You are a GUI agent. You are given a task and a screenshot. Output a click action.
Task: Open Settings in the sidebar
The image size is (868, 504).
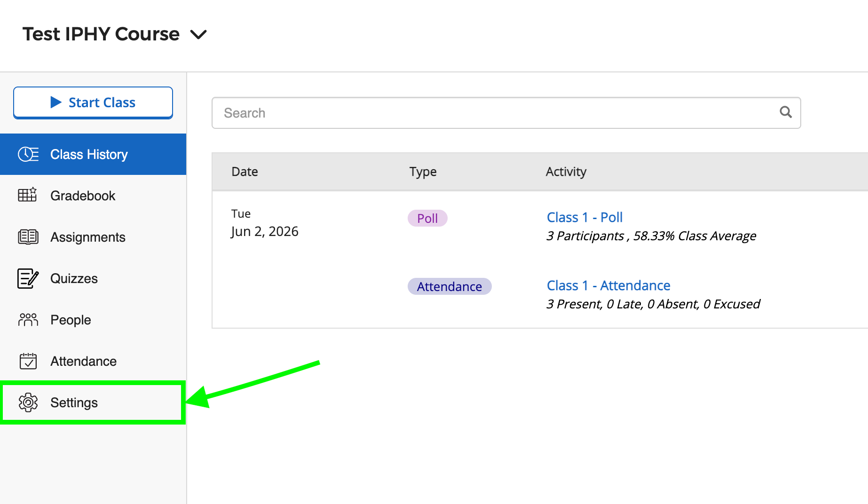(92, 402)
